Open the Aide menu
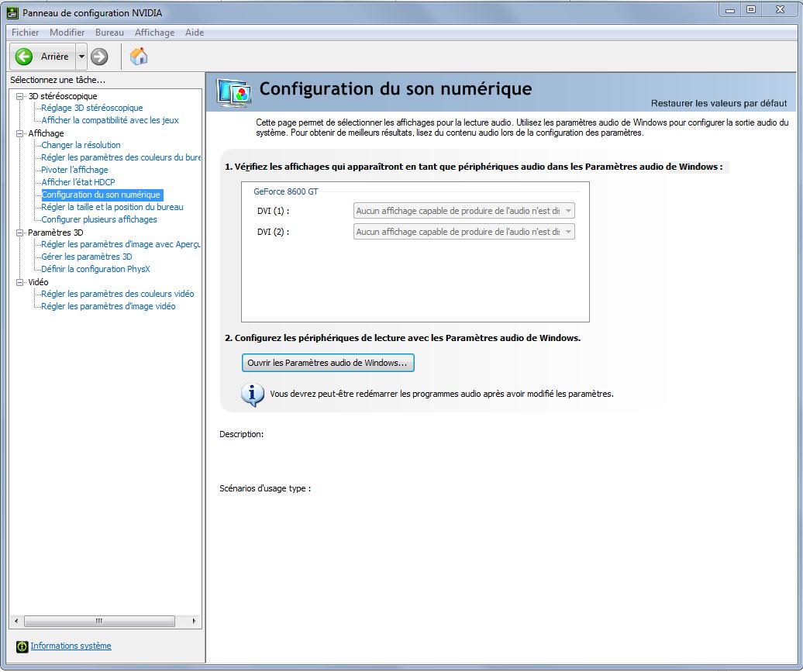 click(x=195, y=33)
